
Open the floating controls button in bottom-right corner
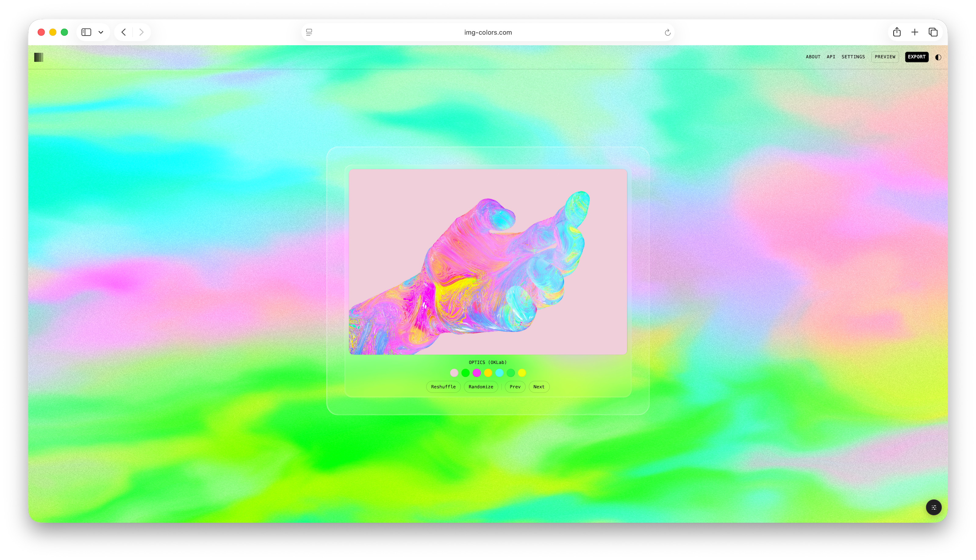[934, 507]
